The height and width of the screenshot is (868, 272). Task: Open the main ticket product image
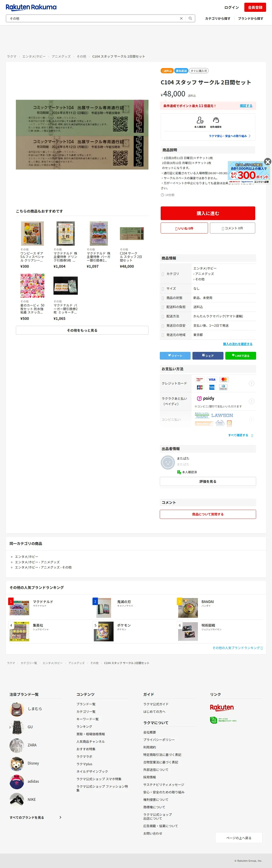82,135
